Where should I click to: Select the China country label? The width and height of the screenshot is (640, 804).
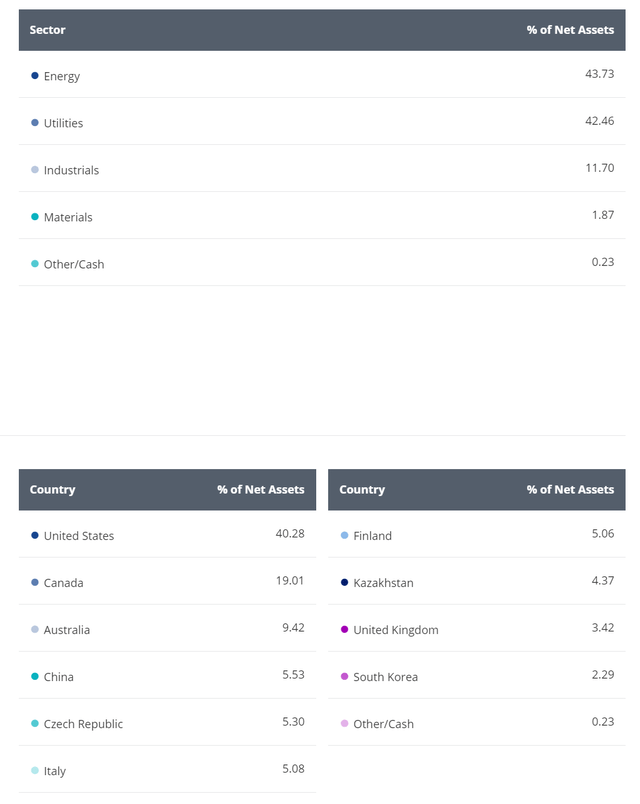click(x=59, y=677)
